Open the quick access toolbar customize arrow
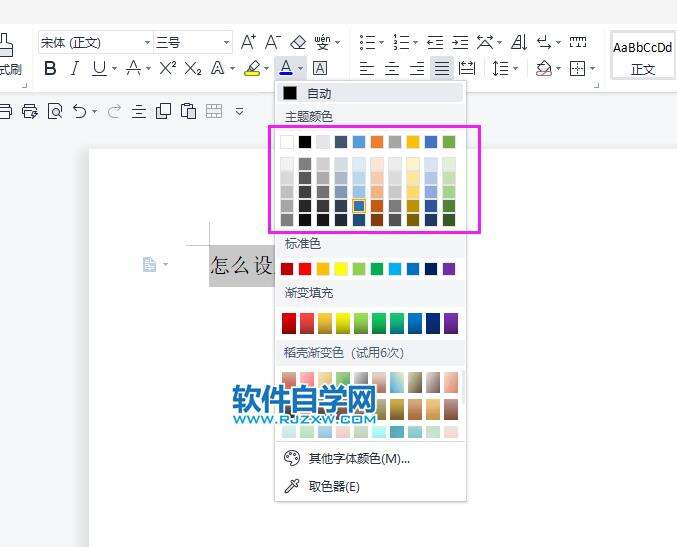Screen dimensions: 677x547 (240, 112)
